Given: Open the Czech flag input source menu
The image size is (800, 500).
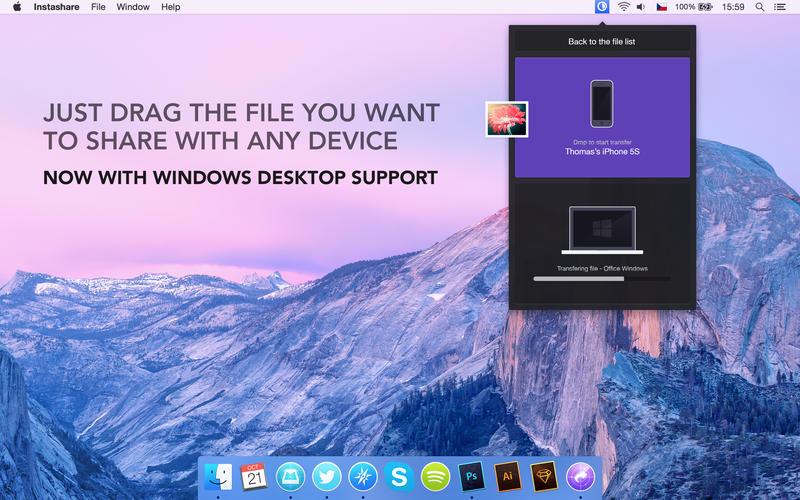Looking at the screenshot, I should (662, 7).
